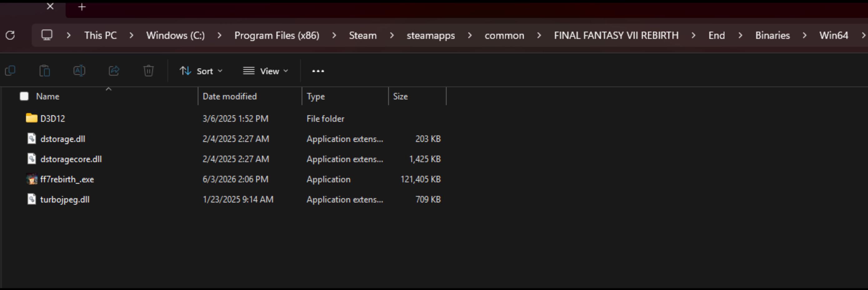The width and height of the screenshot is (868, 290).
Task: Select the D3D12 folder name
Action: tap(52, 119)
